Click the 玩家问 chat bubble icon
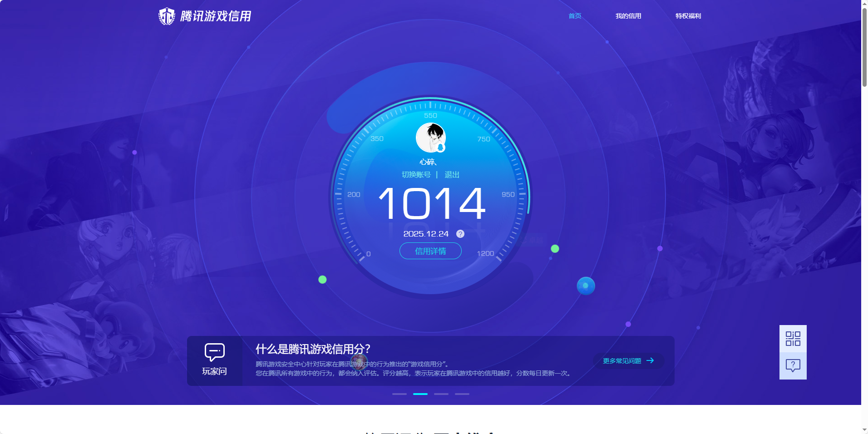This screenshot has width=868, height=434. pyautogui.click(x=214, y=352)
